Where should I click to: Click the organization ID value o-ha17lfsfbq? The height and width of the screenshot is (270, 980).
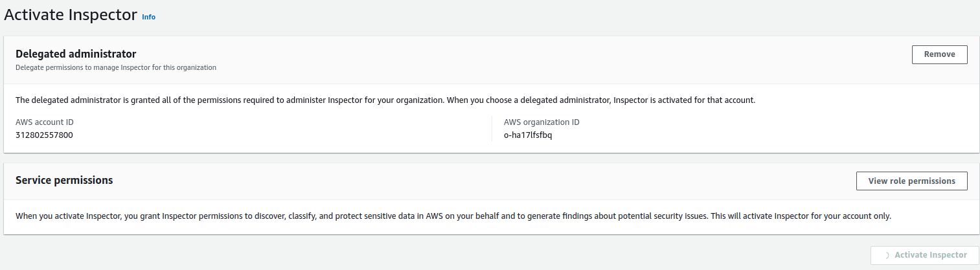click(527, 135)
